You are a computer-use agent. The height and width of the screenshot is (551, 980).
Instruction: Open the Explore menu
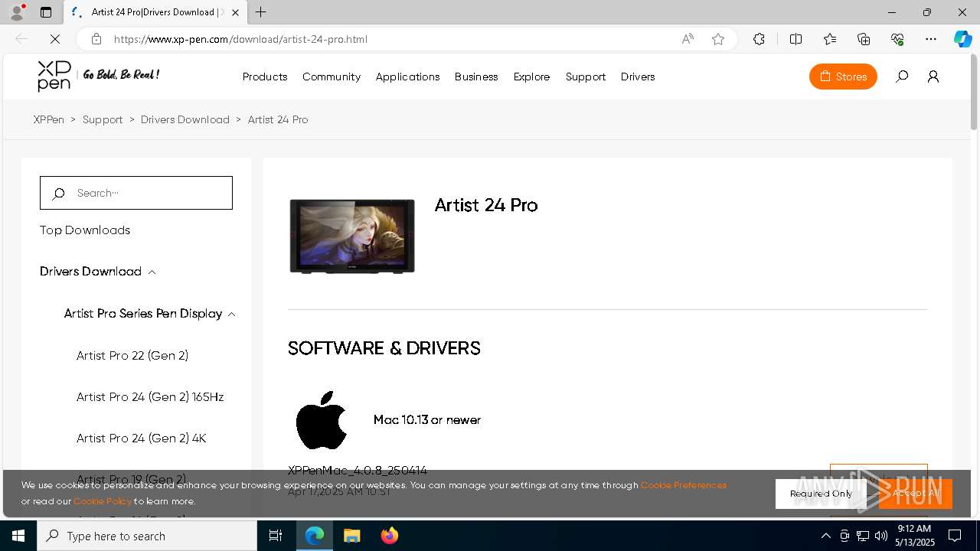coord(532,77)
